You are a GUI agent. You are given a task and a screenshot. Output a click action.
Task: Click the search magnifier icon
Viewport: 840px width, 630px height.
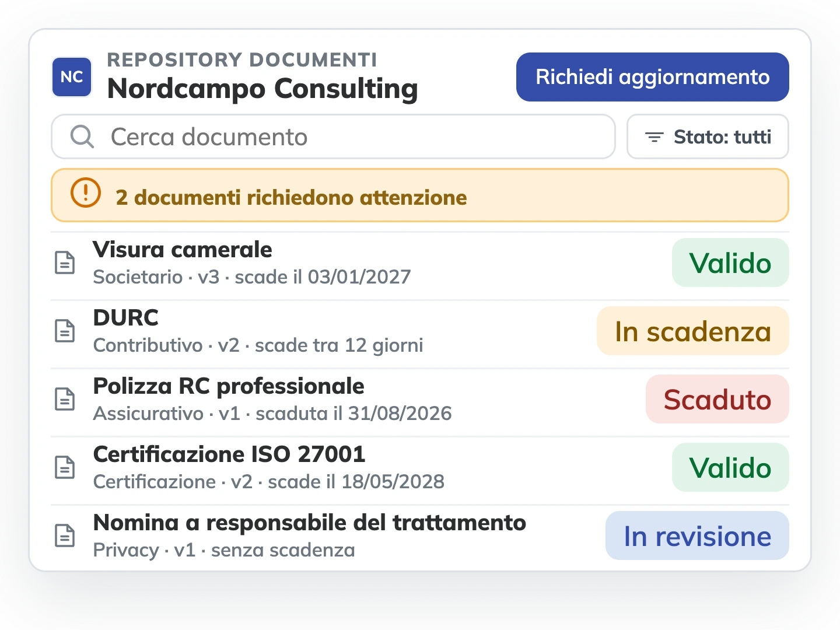(82, 136)
